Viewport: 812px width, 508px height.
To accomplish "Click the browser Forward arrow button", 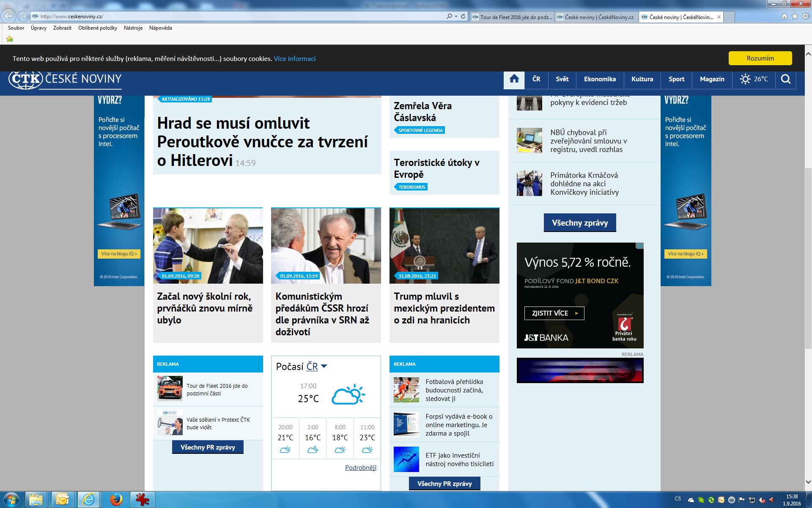I will [23, 17].
